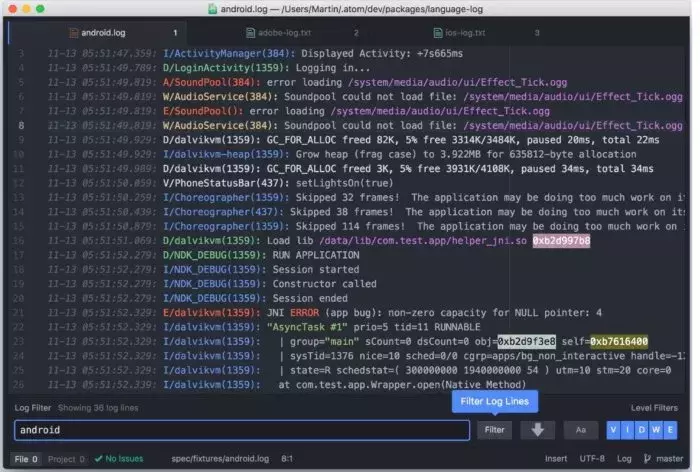
Task: Focus the log filter text field
Action: pos(242,430)
